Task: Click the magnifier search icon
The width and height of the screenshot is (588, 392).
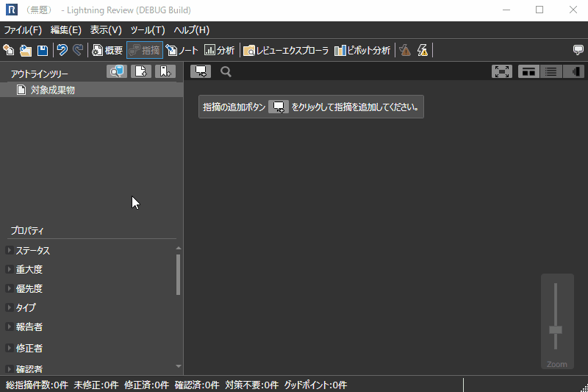Action: [226, 71]
